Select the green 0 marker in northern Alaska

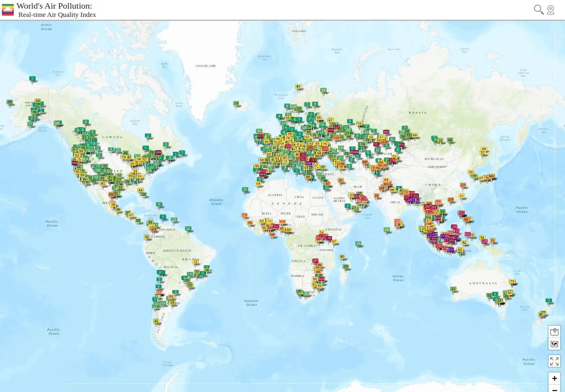[x=33, y=78]
